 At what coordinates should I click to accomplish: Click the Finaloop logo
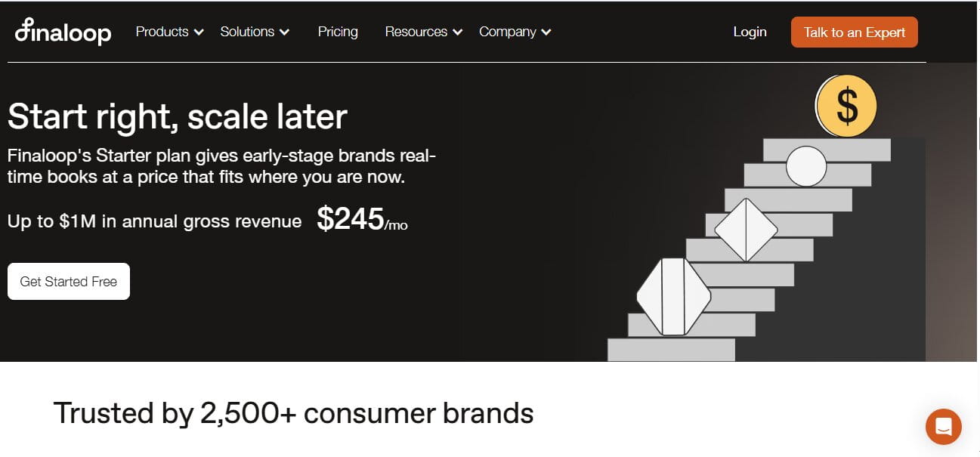63,32
